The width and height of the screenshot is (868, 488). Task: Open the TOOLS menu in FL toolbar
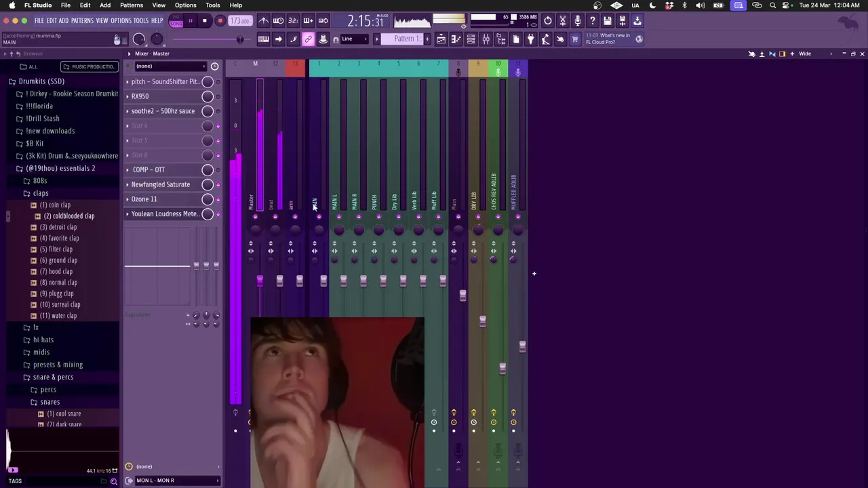tap(141, 21)
